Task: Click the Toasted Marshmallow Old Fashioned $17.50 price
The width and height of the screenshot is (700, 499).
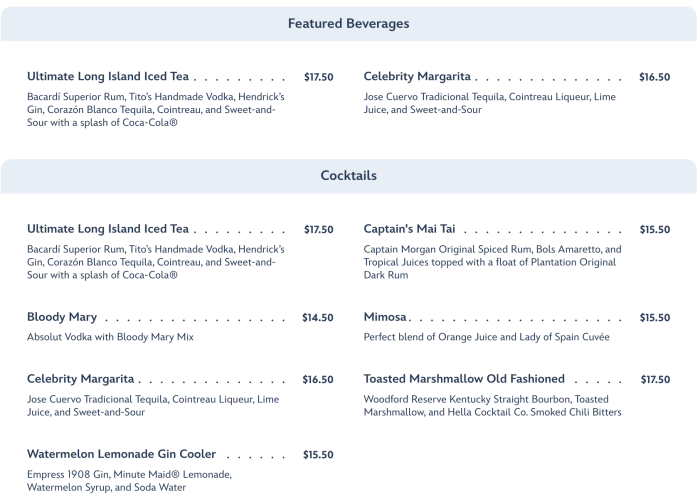Action: 655,380
